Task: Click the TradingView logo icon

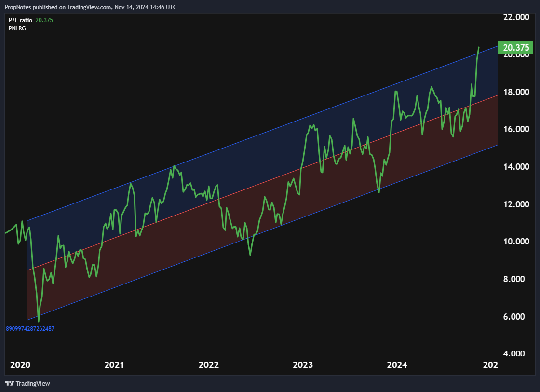Action: coord(9,383)
